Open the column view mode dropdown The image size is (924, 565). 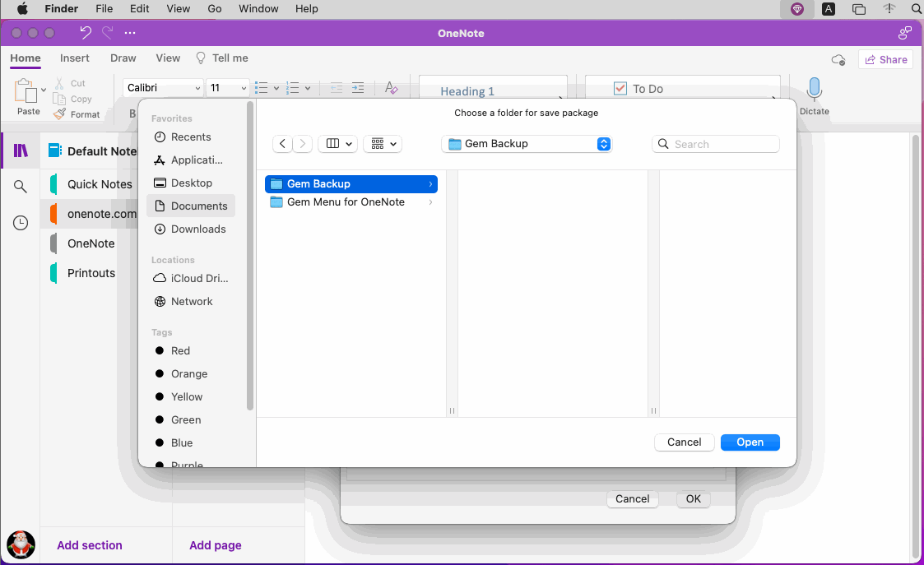point(337,144)
